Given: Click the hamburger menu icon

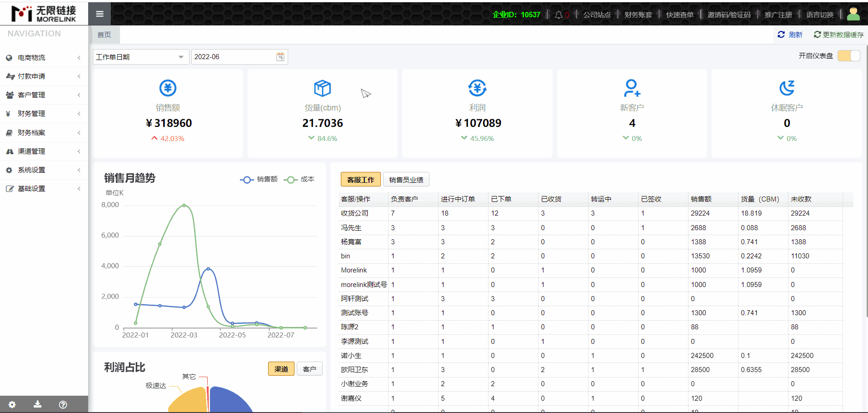Looking at the screenshot, I should click(100, 14).
